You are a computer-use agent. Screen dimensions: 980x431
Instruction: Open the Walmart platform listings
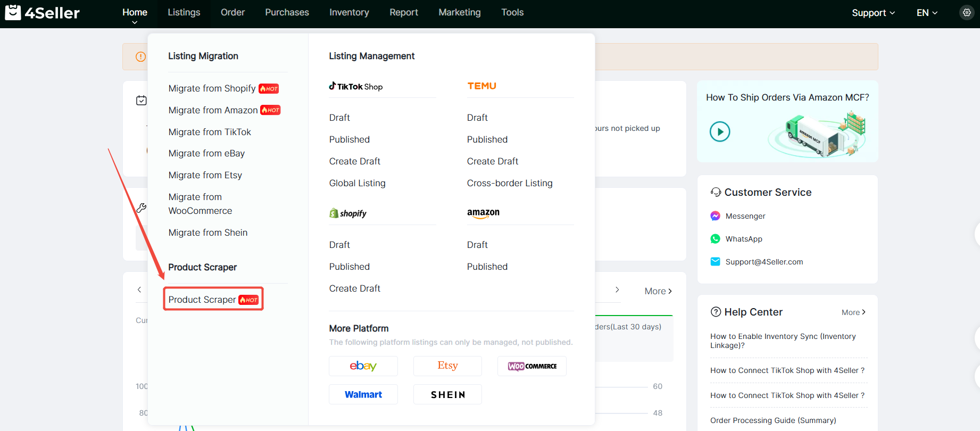point(363,394)
